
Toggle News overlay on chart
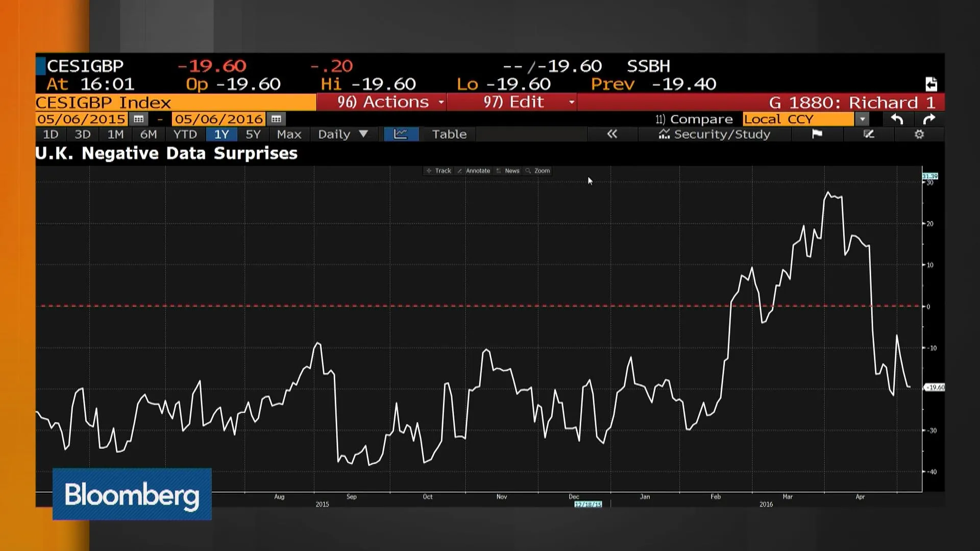[x=508, y=171]
